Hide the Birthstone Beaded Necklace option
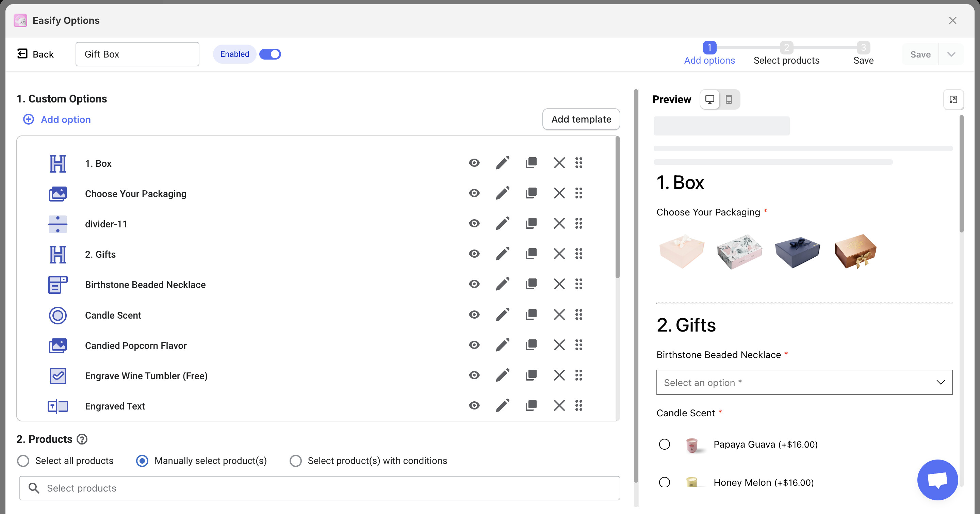The image size is (980, 514). (x=474, y=284)
